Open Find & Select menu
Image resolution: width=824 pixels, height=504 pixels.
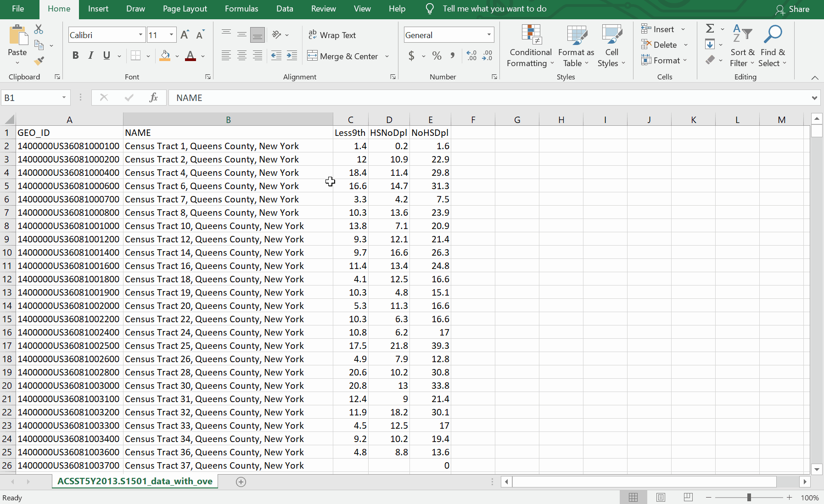click(x=773, y=46)
